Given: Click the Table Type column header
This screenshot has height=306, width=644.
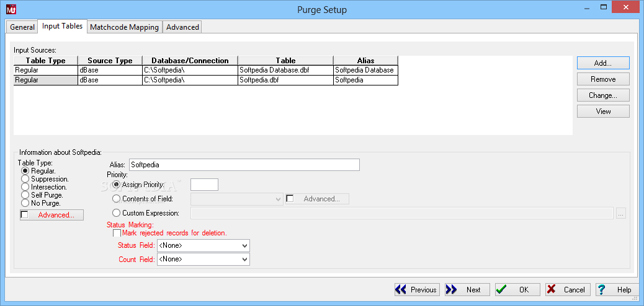Looking at the screenshot, I should (x=45, y=61).
